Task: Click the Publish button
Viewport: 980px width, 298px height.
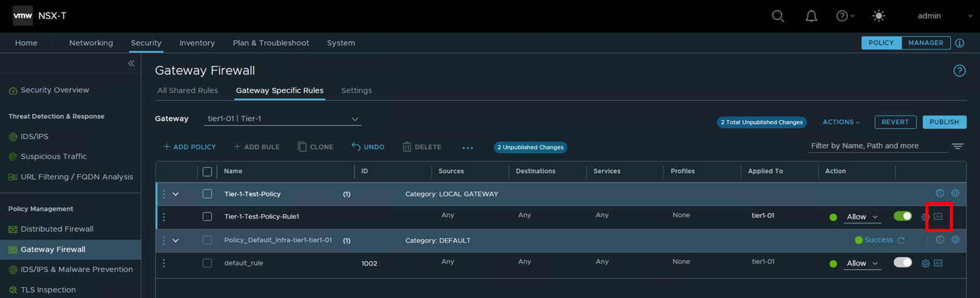Action: tap(944, 122)
